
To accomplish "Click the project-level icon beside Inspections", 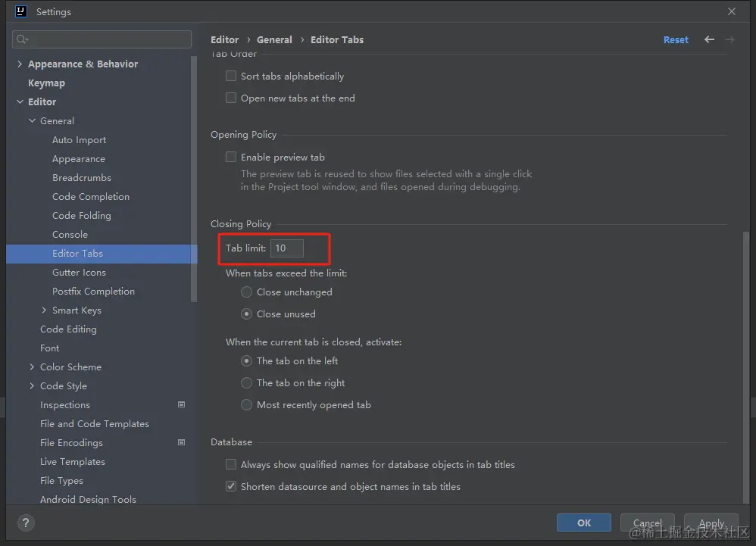I will tap(181, 404).
